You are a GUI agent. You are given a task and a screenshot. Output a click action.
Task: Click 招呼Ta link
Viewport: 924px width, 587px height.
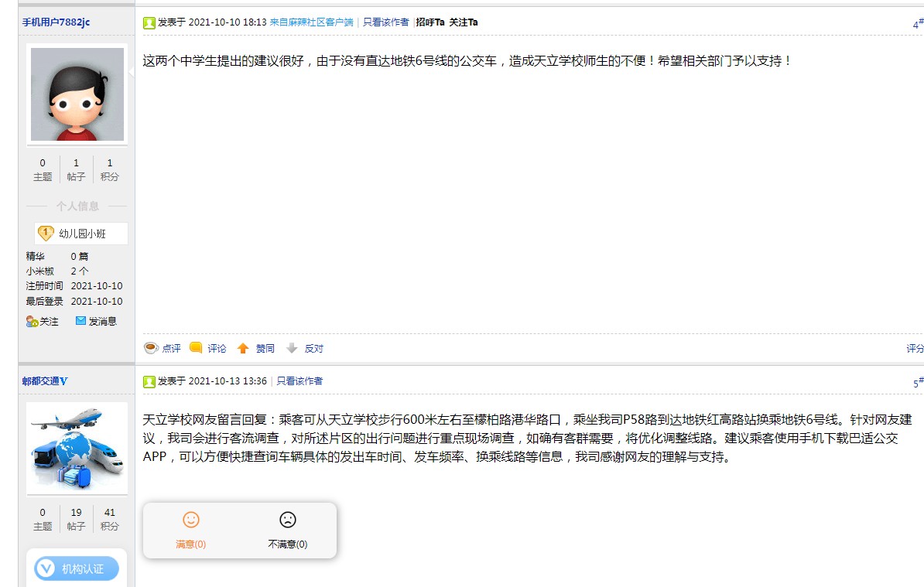[430, 22]
